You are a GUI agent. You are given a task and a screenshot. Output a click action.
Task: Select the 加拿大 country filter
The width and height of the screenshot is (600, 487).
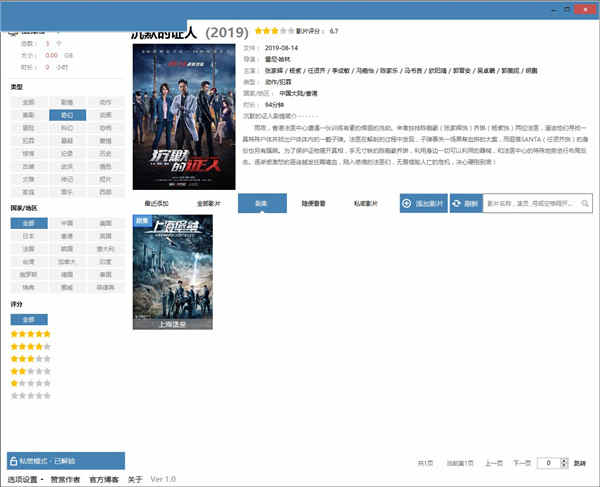click(67, 262)
